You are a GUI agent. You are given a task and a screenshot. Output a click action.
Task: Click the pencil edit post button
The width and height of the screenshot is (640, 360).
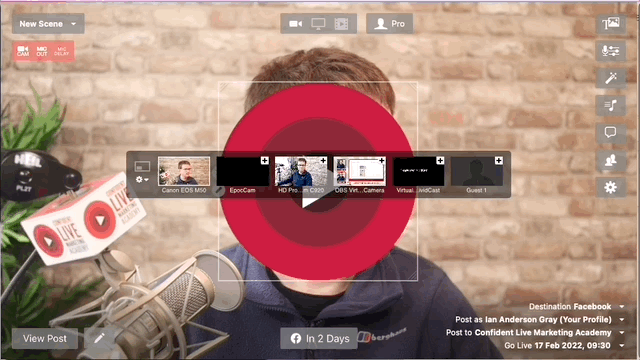coord(99,338)
